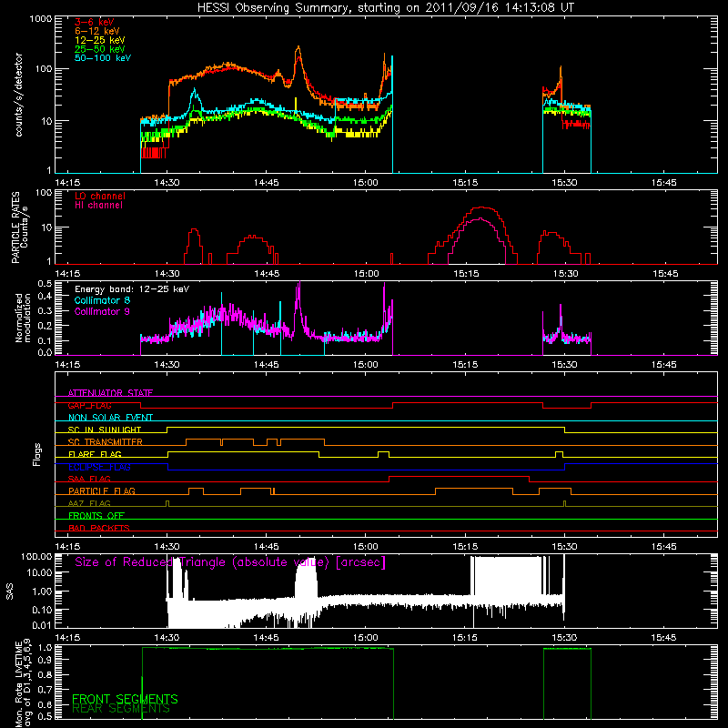Click the 1000 tick label in counts panel
The height and width of the screenshot is (728, 728).
(40, 19)
